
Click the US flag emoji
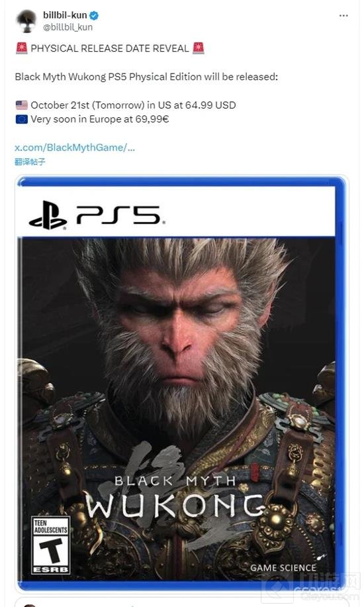pos(22,105)
